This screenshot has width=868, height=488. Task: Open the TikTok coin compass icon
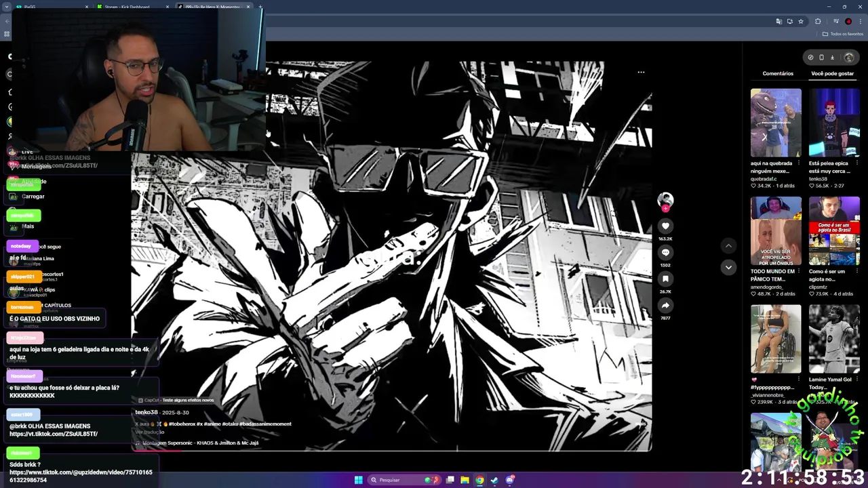(x=810, y=58)
